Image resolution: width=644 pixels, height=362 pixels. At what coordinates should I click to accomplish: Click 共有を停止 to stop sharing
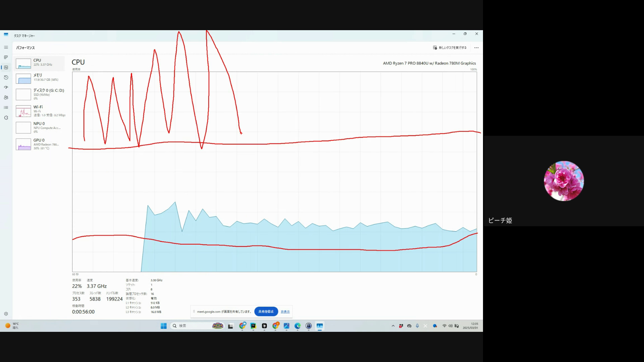pos(266,311)
